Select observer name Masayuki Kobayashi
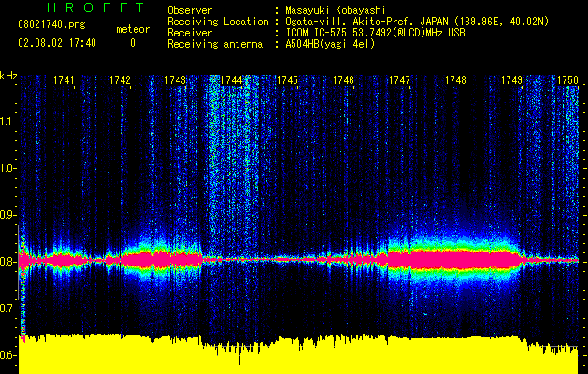This screenshot has width=588, height=374. [336, 10]
